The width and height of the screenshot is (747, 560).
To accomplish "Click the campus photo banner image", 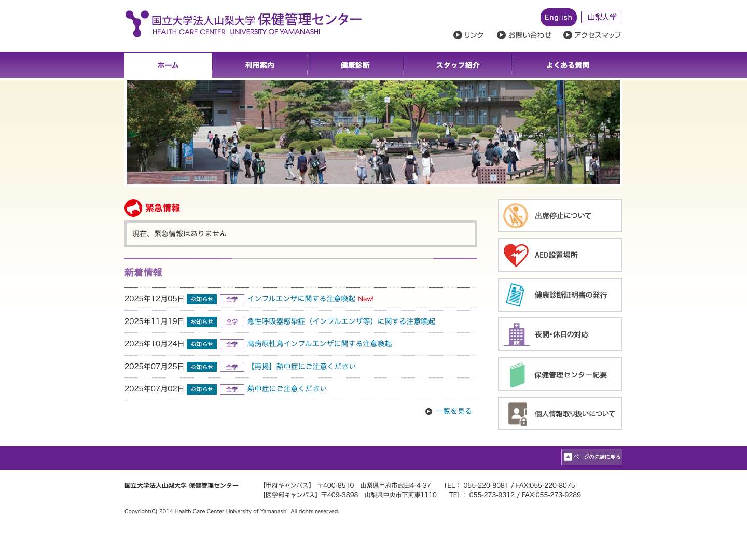I will click(x=373, y=132).
